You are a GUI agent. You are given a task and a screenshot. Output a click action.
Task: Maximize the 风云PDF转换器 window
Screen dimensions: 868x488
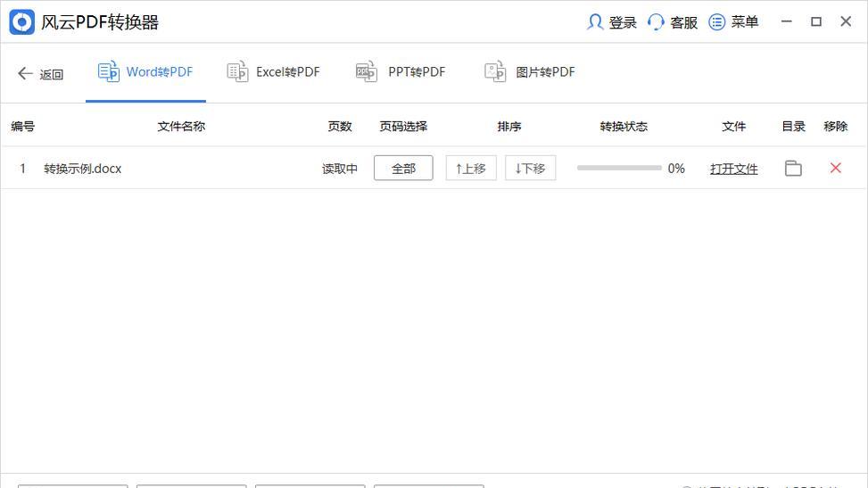[x=816, y=21]
